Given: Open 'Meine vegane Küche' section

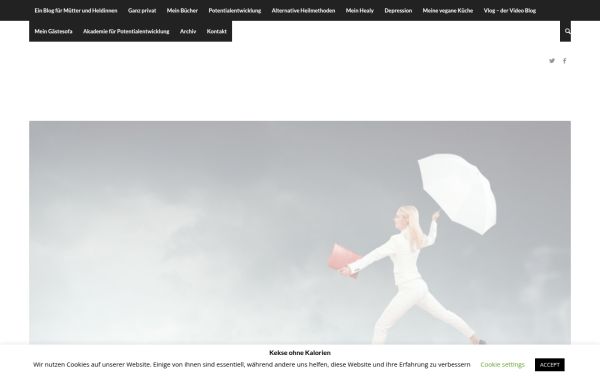Looking at the screenshot, I should [x=448, y=10].
